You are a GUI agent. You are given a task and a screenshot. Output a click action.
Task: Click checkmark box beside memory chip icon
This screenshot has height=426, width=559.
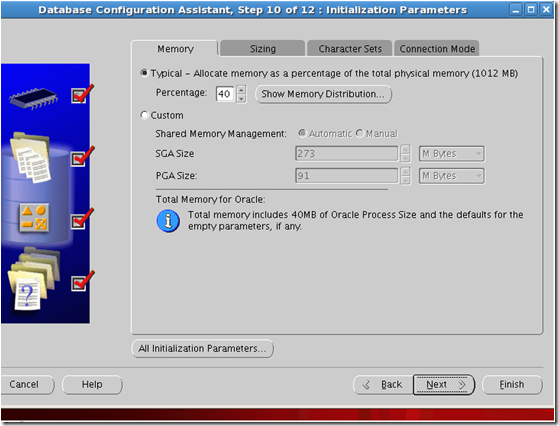[79, 96]
